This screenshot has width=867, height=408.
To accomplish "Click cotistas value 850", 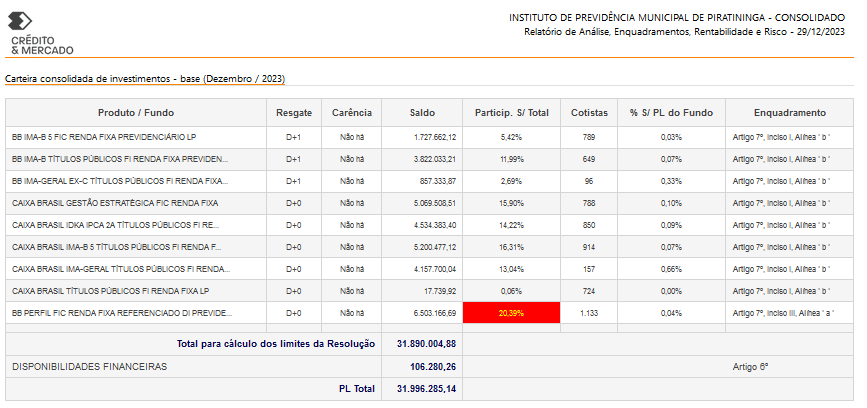I will pos(589,225).
